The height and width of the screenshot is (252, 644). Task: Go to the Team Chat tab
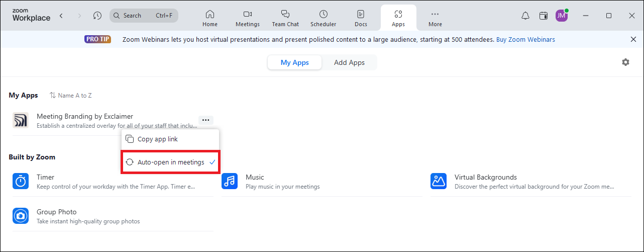tap(285, 18)
